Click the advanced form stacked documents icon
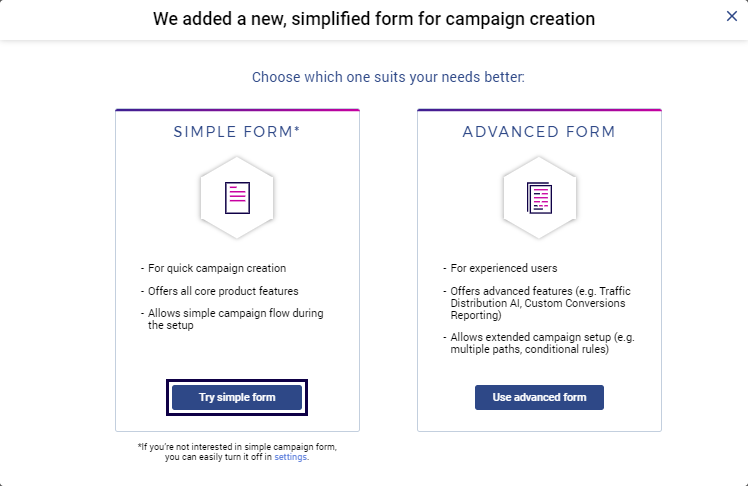The width and height of the screenshot is (748, 486). click(539, 198)
